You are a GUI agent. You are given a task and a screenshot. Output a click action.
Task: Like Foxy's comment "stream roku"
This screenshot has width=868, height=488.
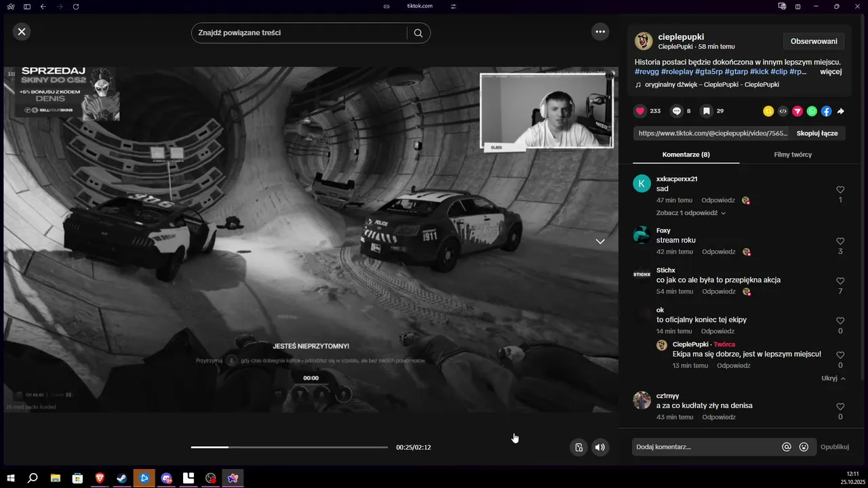(x=840, y=241)
